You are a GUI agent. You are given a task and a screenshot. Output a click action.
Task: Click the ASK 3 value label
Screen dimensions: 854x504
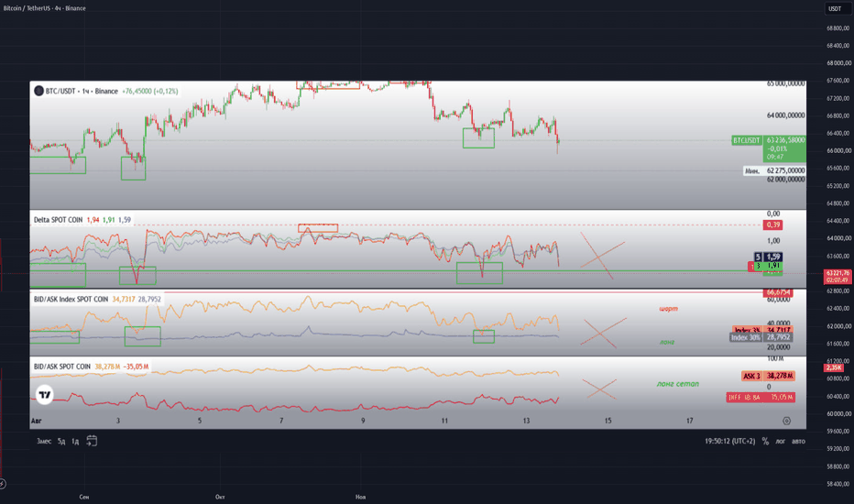[769, 376]
